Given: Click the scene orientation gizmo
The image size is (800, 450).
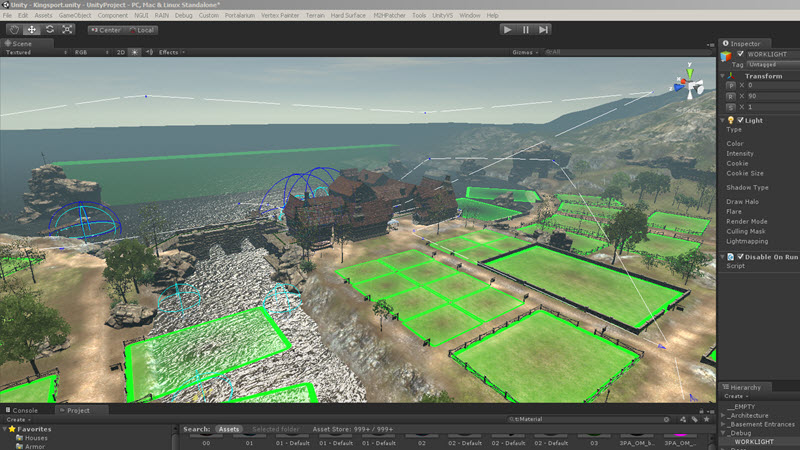Looking at the screenshot, I should (691, 84).
